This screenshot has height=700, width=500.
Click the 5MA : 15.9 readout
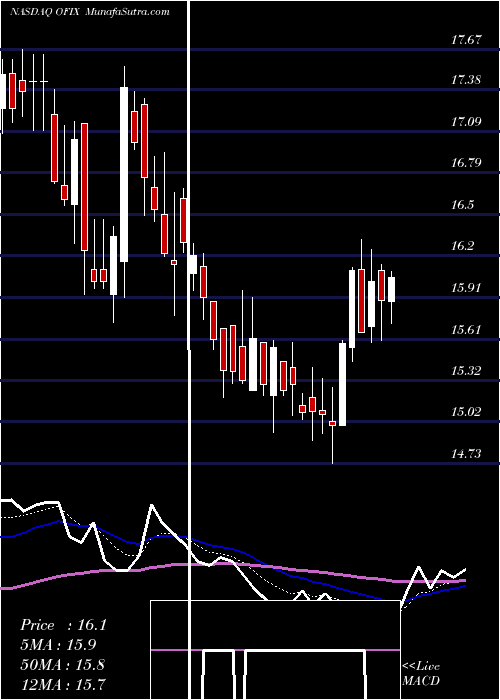coord(58,645)
